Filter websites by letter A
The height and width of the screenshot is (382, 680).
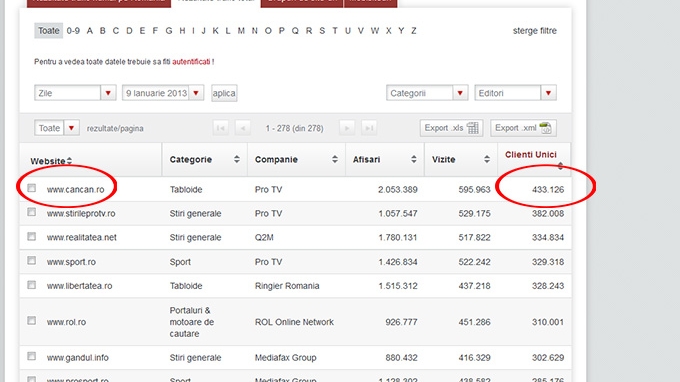pyautogui.click(x=89, y=31)
